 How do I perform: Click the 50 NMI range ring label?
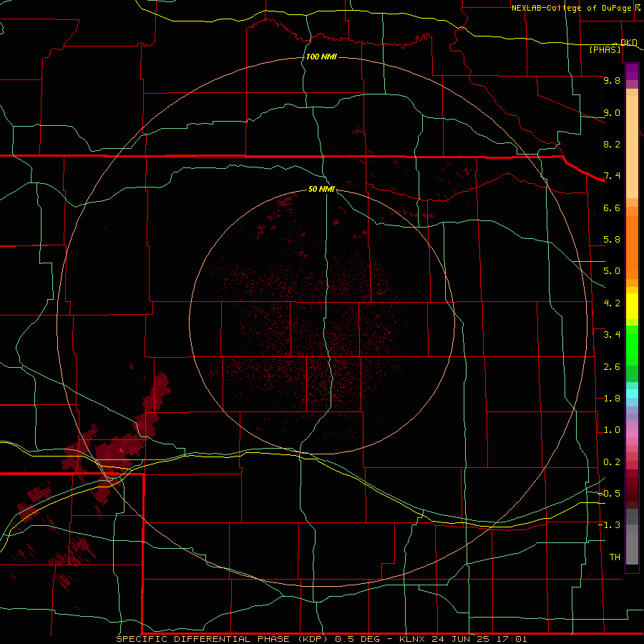(321, 189)
